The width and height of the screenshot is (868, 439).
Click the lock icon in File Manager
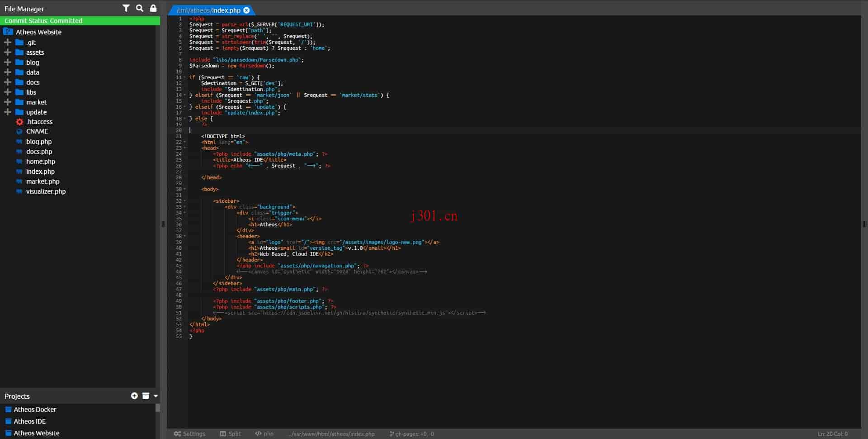click(153, 8)
